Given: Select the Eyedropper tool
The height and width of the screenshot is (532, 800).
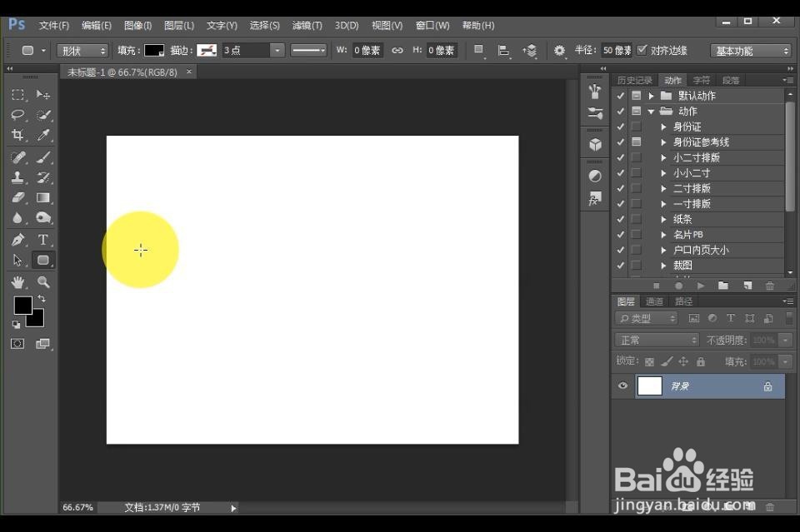Looking at the screenshot, I should [x=43, y=135].
